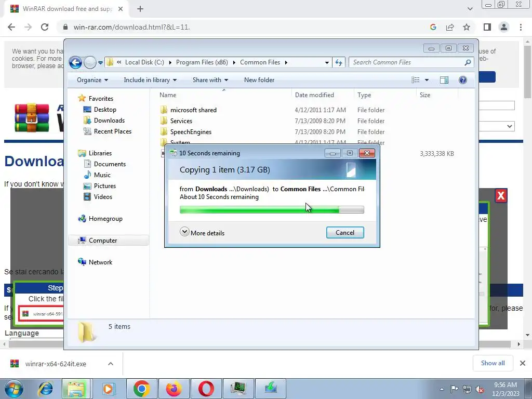532x399 pixels.
Task: Select the microsoft shared folder
Action: (193, 110)
